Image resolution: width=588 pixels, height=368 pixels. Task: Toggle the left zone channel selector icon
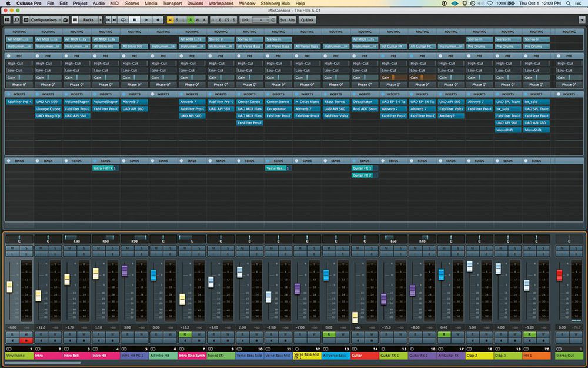tap(7, 20)
